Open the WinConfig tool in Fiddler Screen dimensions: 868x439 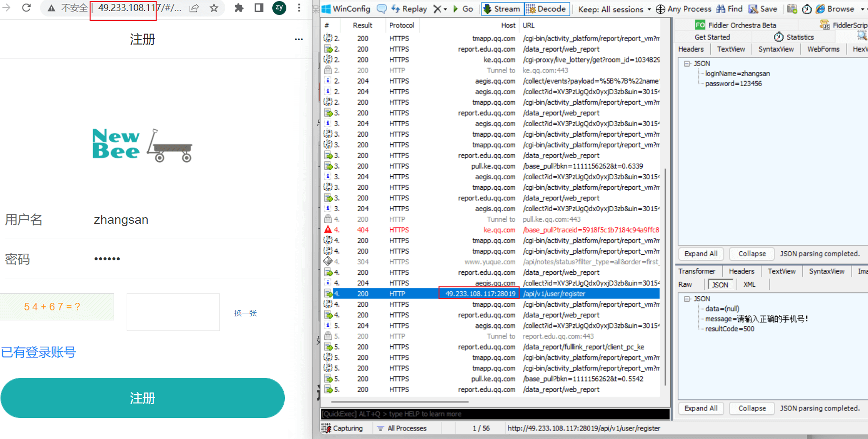(346, 9)
